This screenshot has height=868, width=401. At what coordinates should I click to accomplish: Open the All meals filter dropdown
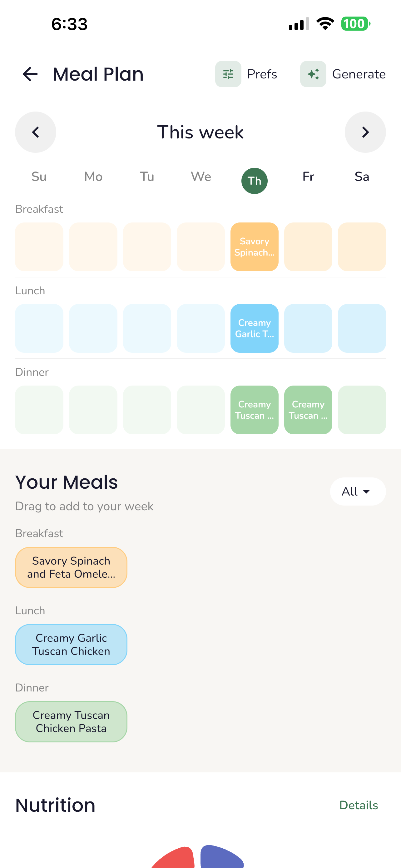coord(358,491)
